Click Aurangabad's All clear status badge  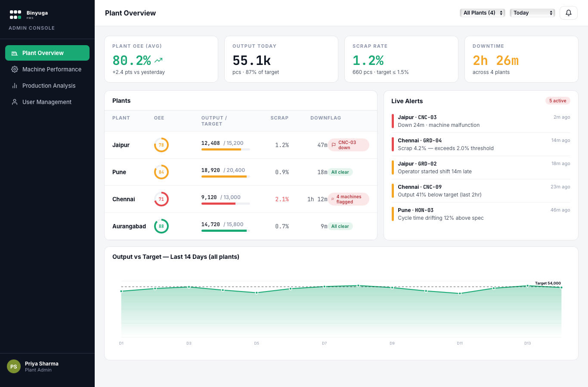[340, 226]
